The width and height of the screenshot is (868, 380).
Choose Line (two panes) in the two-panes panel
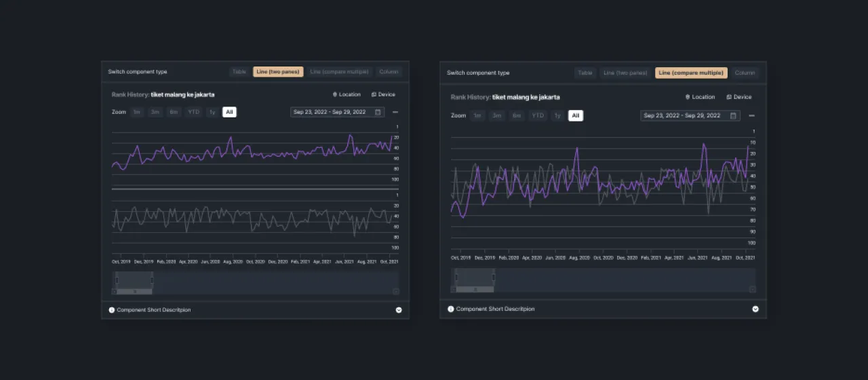tap(278, 71)
